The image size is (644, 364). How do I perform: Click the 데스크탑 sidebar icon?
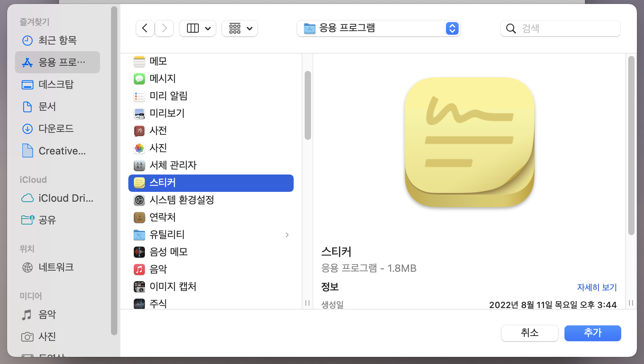28,85
